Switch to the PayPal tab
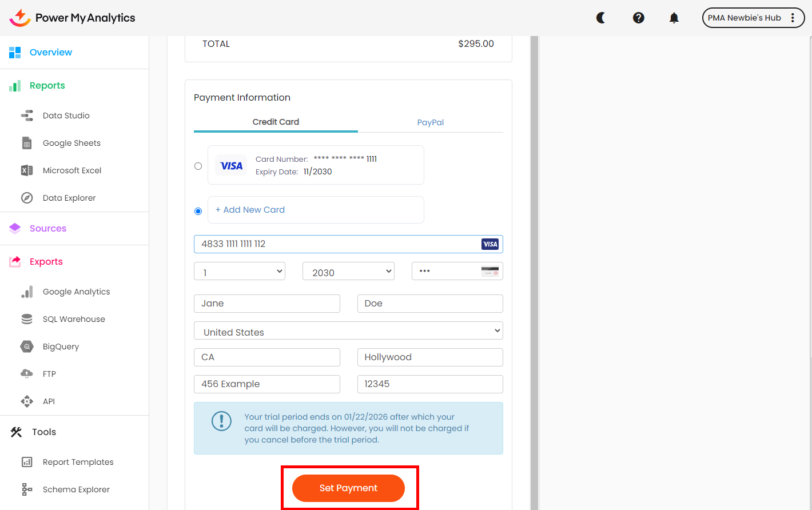The image size is (812, 510). [430, 122]
